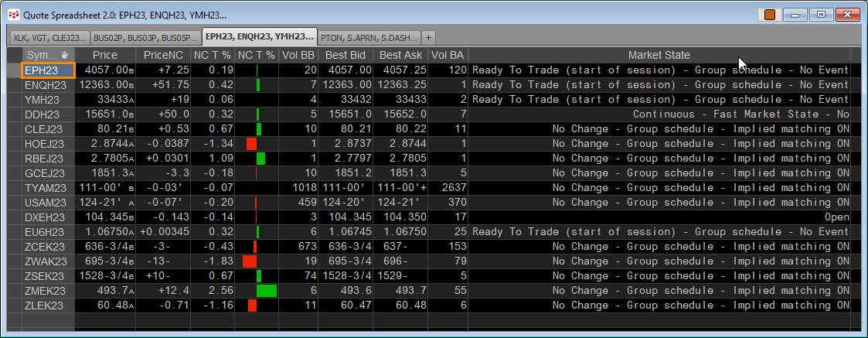868x338 pixels.
Task: Click the Quote Spreadsheet title bar icon
Action: [x=13, y=14]
